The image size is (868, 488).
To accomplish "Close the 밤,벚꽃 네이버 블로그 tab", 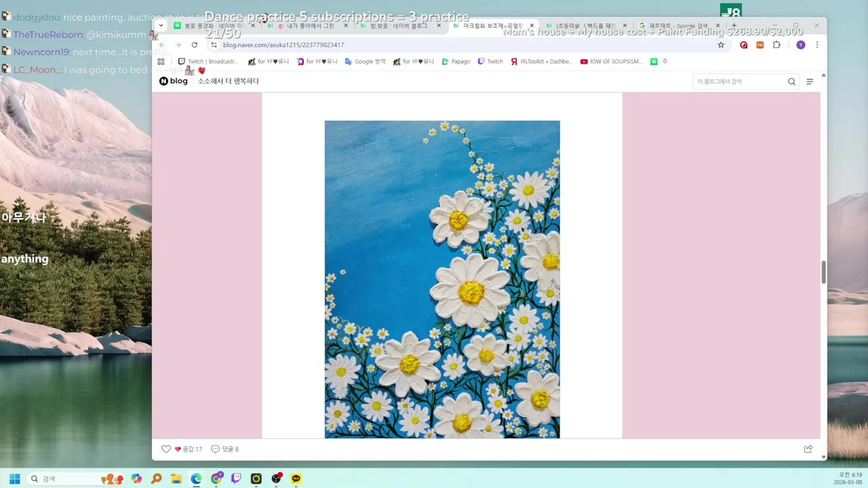I will pos(438,26).
